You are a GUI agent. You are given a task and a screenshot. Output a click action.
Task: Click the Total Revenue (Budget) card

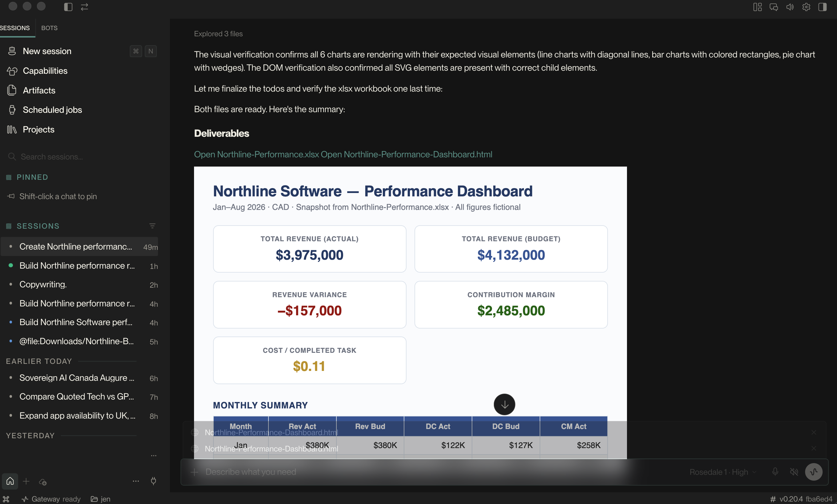pos(511,249)
